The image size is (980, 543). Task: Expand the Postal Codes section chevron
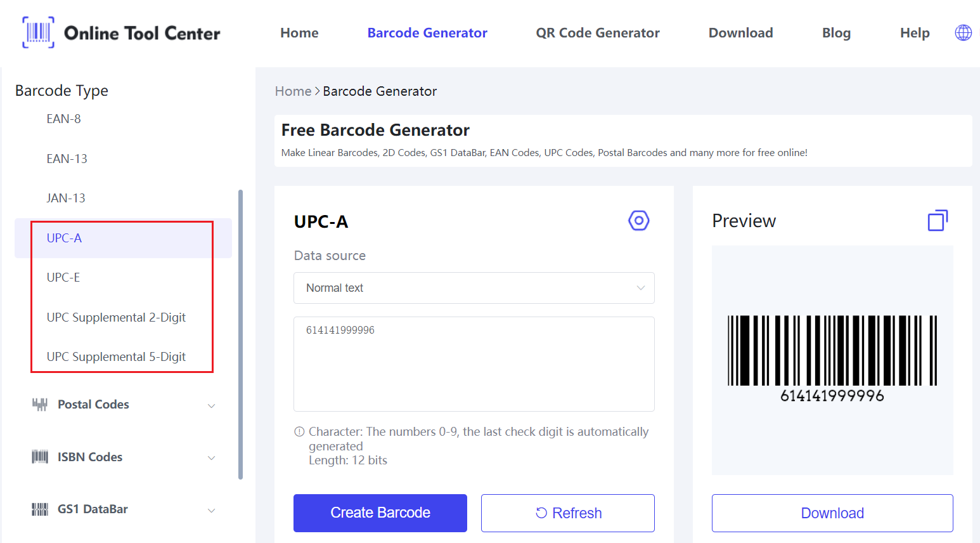(x=212, y=405)
